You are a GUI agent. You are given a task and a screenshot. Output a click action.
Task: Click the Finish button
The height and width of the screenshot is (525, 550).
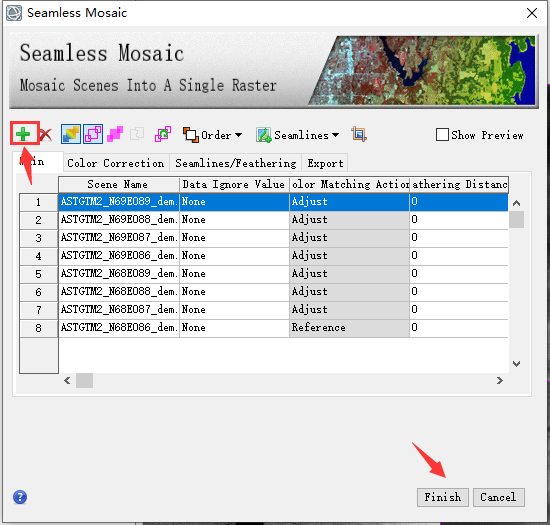pyautogui.click(x=443, y=497)
